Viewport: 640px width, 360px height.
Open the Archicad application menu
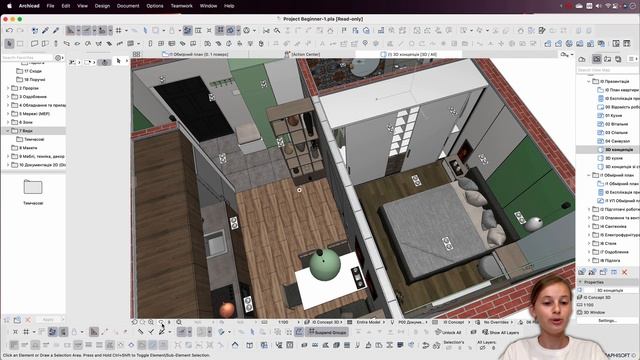(x=29, y=6)
